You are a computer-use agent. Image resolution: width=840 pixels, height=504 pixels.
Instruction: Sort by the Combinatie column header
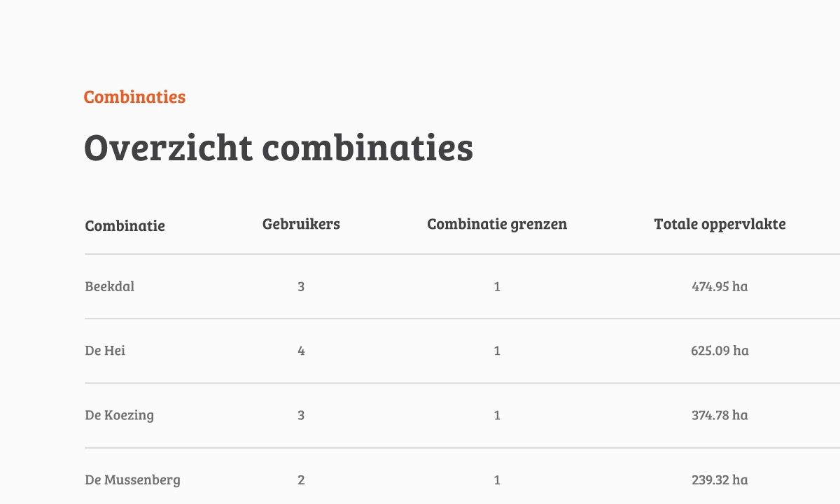click(125, 225)
